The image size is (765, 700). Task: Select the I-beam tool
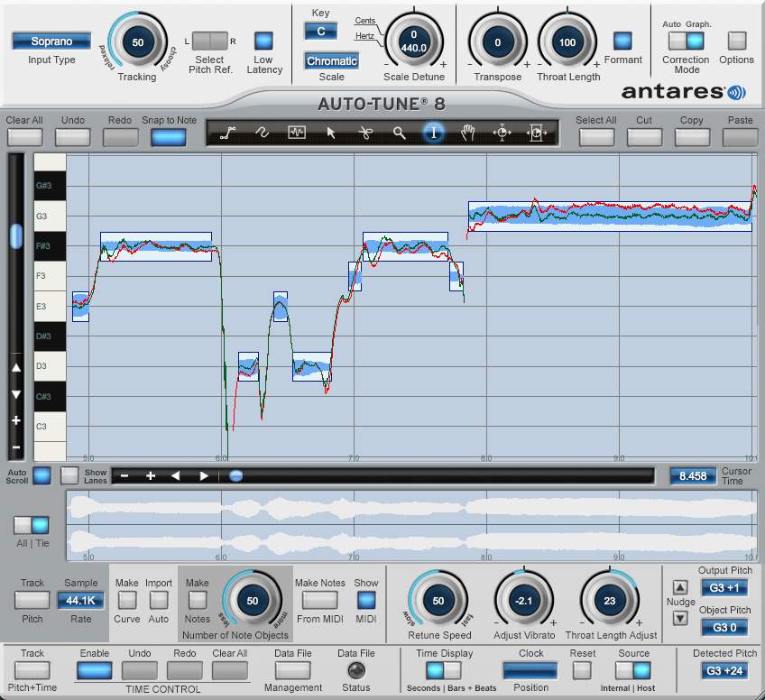pos(434,133)
